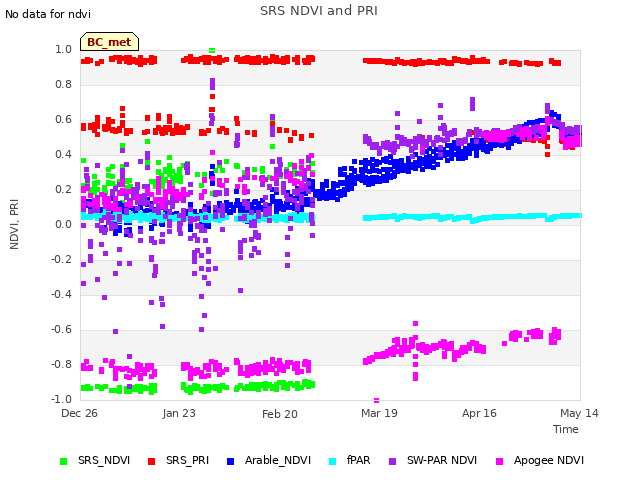Click the -0.8 y-axis tick value
The height and width of the screenshot is (480, 640).
(61, 364)
